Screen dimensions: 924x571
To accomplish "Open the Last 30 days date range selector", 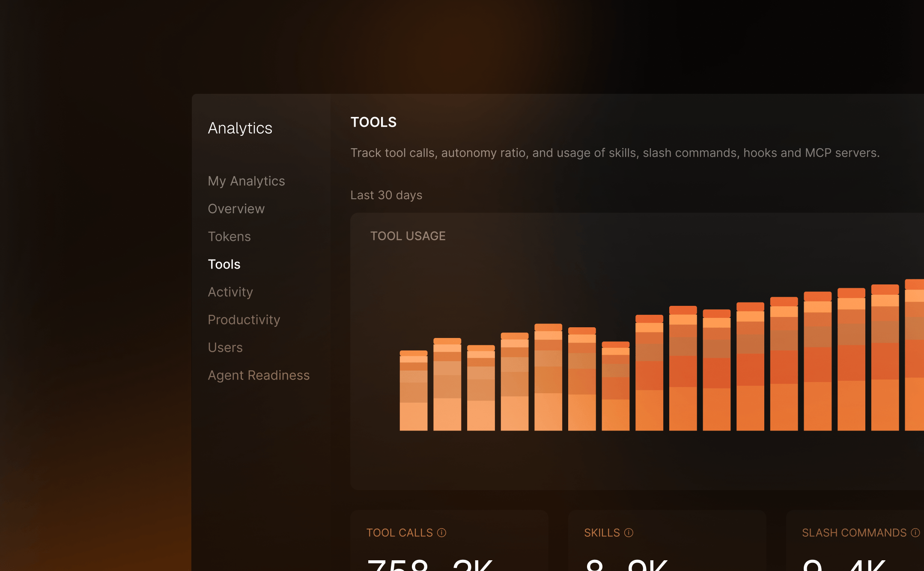I will (x=386, y=195).
